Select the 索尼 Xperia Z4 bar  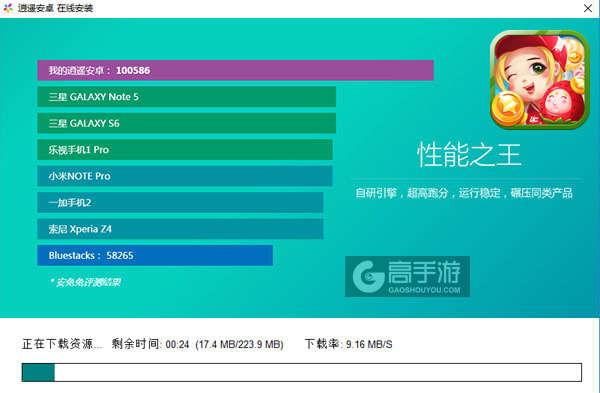point(180,229)
